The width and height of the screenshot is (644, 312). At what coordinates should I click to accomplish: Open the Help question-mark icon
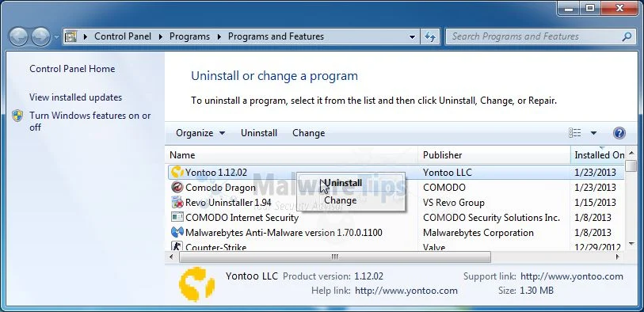619,133
